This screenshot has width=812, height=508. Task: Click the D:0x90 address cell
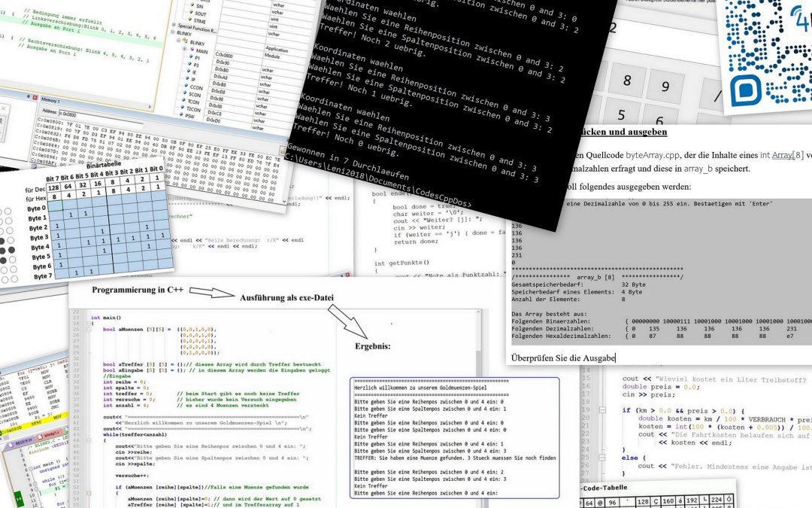(222, 62)
